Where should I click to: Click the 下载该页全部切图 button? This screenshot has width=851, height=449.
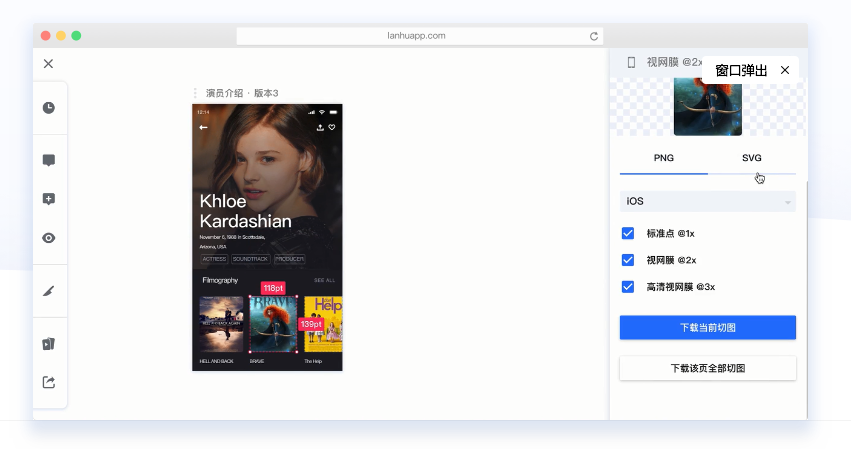[708, 368]
